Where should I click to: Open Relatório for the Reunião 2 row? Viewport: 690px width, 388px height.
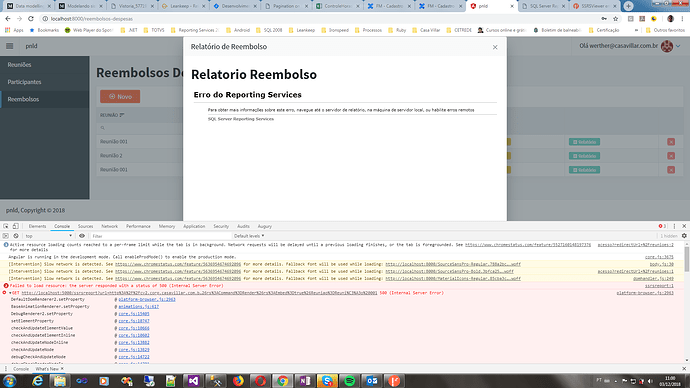(584, 156)
